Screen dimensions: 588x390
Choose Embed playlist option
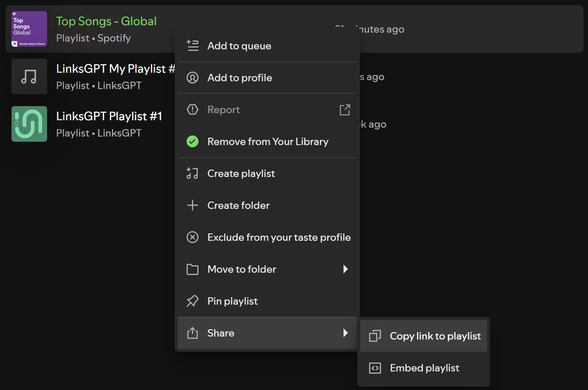tap(424, 368)
